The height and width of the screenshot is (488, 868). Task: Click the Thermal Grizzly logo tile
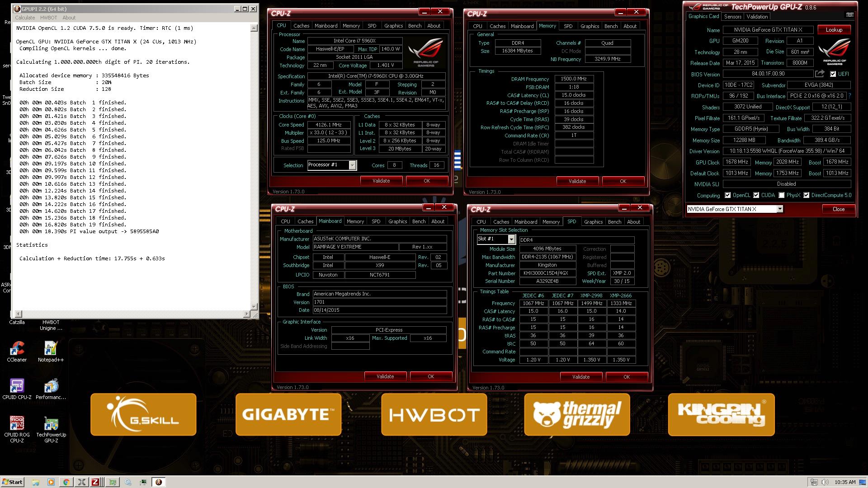(x=577, y=414)
